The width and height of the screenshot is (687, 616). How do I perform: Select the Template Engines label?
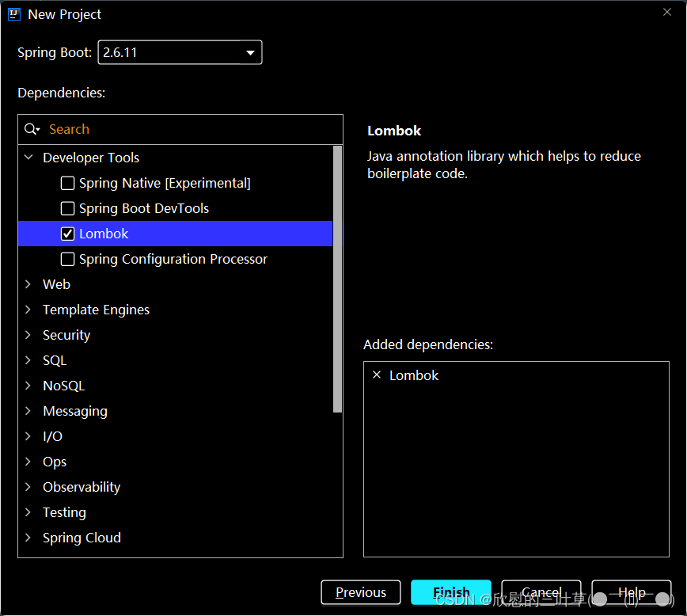click(x=97, y=310)
